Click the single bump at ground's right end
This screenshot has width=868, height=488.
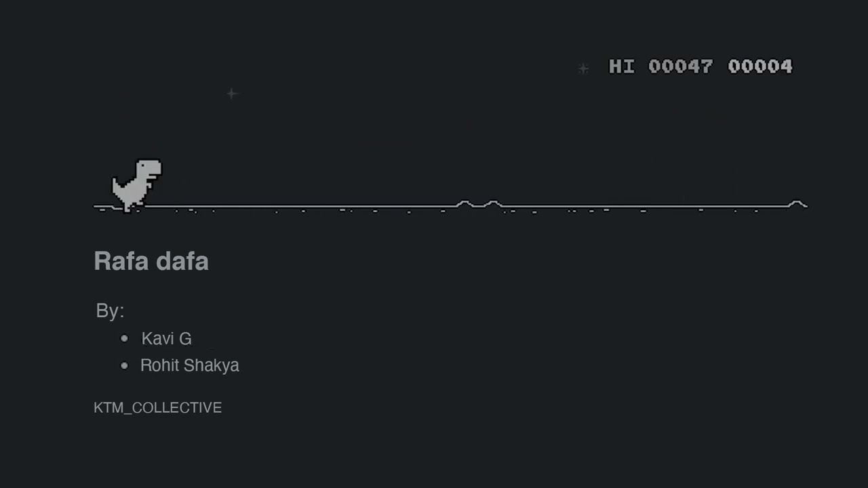(797, 203)
